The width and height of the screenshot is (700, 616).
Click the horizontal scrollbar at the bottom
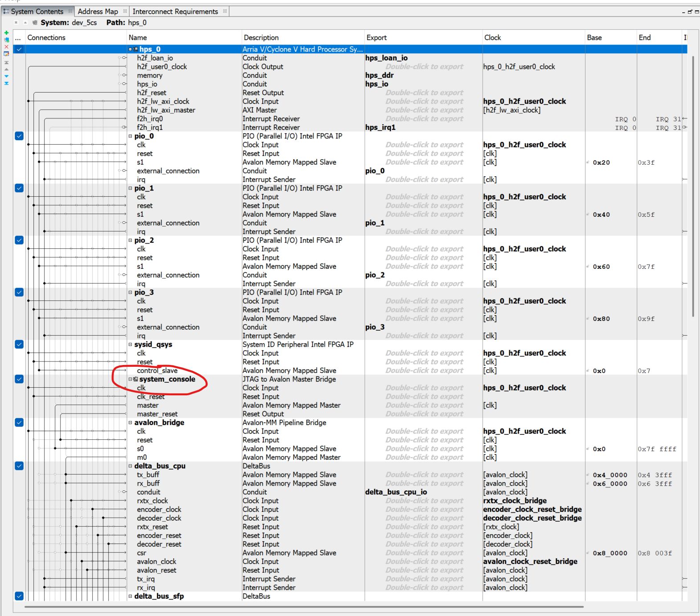point(304,607)
